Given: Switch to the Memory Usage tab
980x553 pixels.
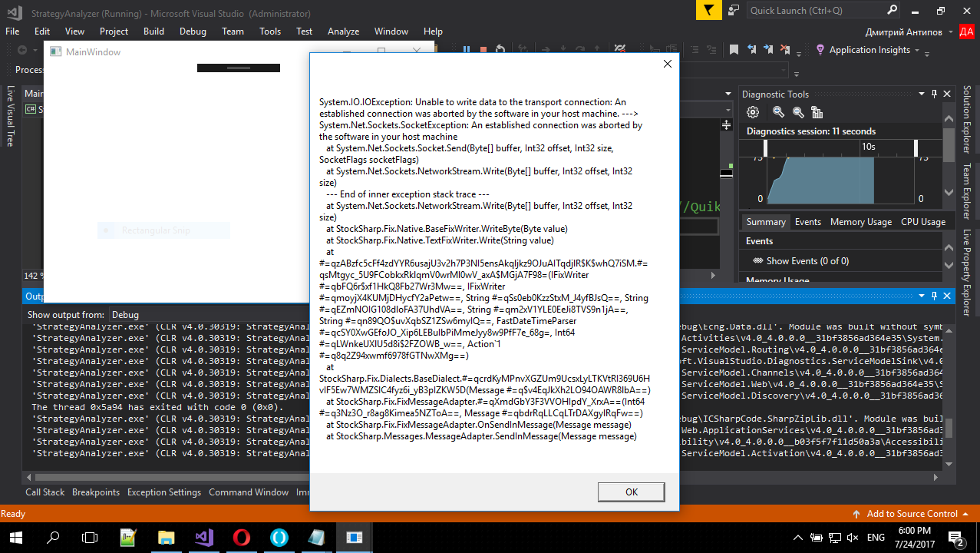Looking at the screenshot, I should 861,222.
